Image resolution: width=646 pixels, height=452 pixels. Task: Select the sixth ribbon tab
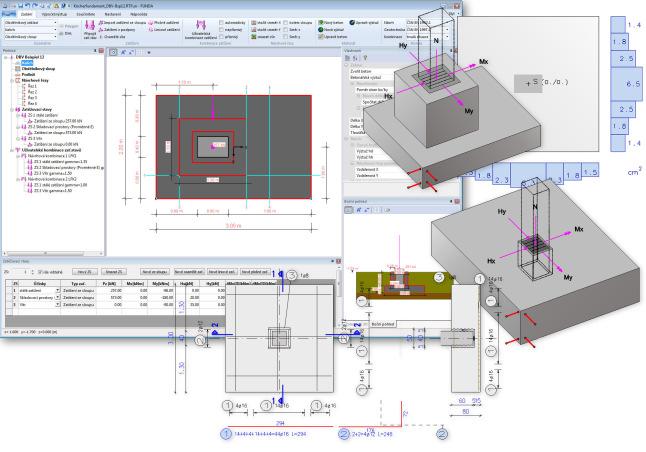139,14
